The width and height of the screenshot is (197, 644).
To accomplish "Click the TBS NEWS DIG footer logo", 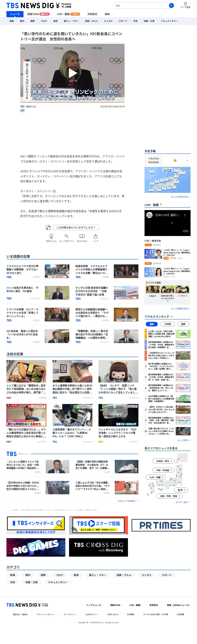I will [27, 605].
